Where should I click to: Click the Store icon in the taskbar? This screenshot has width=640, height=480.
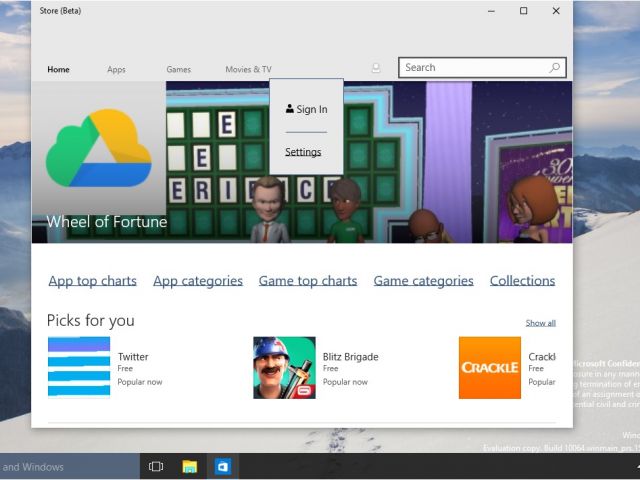click(x=223, y=466)
